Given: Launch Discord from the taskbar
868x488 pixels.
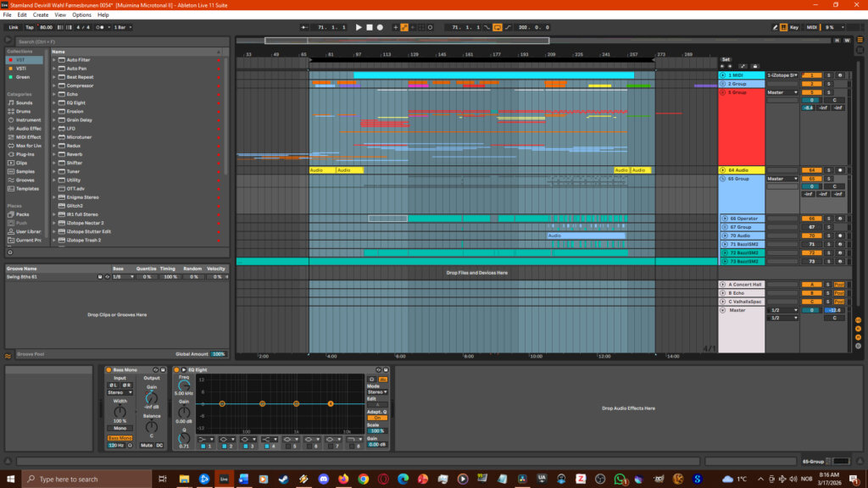Looking at the screenshot, I should (x=323, y=479).
